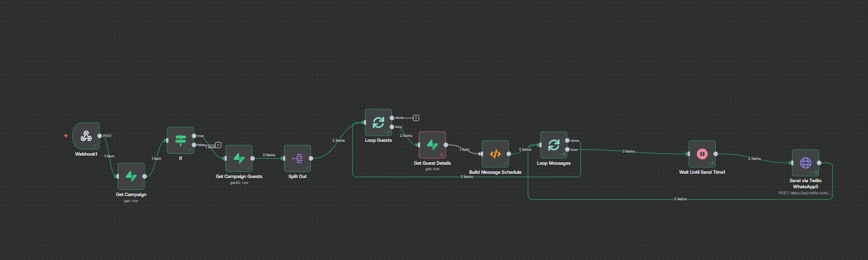
Task: Click "2 items" label between Guests and Split Out
Action: [x=268, y=156]
